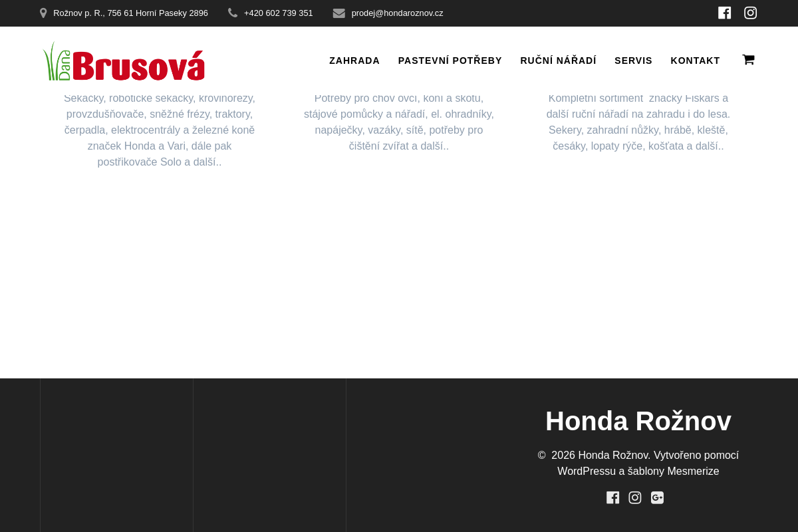The image size is (798, 532).
Task: Click the phone number +420 602 739 351
Action: 278,13
